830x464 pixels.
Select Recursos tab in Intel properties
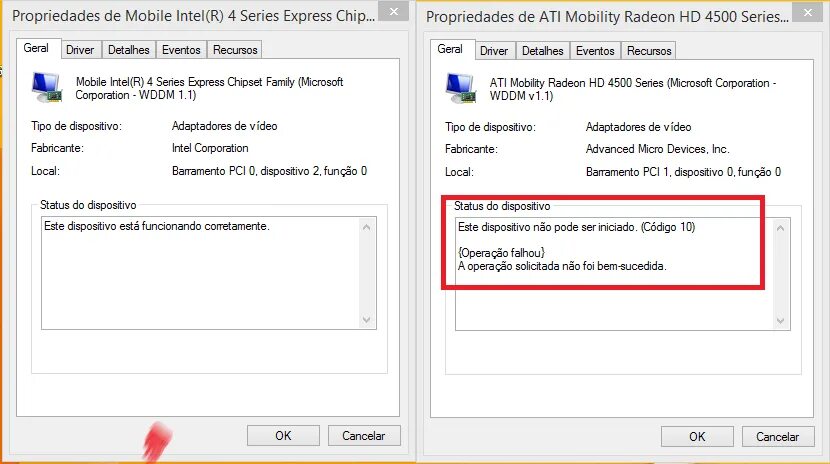tap(235, 50)
